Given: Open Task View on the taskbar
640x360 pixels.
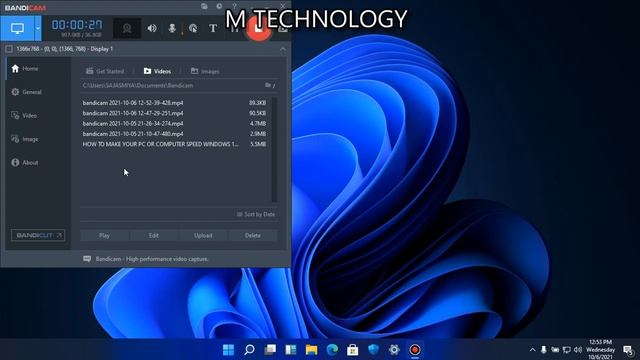Looking at the screenshot, I should (270, 350).
